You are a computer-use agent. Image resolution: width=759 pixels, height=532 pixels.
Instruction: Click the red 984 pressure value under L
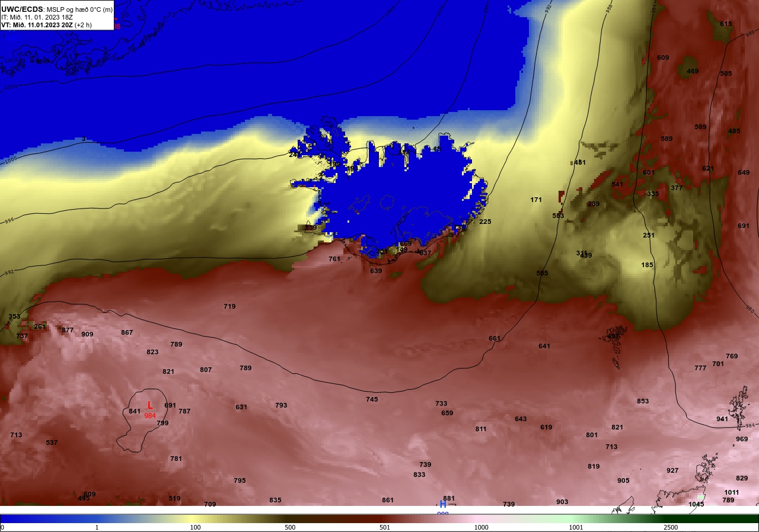click(150, 416)
